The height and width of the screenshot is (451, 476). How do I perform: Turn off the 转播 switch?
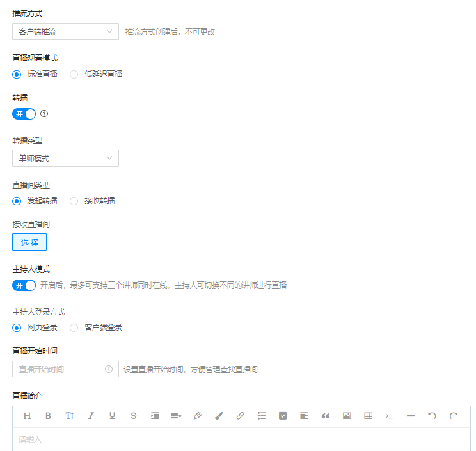click(x=24, y=114)
